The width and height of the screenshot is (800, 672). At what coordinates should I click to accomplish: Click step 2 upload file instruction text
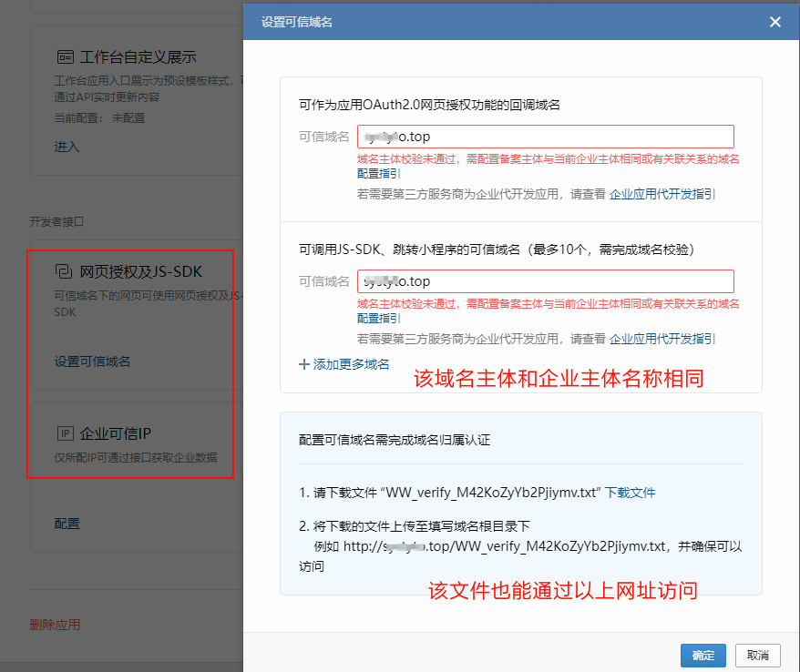click(x=415, y=526)
